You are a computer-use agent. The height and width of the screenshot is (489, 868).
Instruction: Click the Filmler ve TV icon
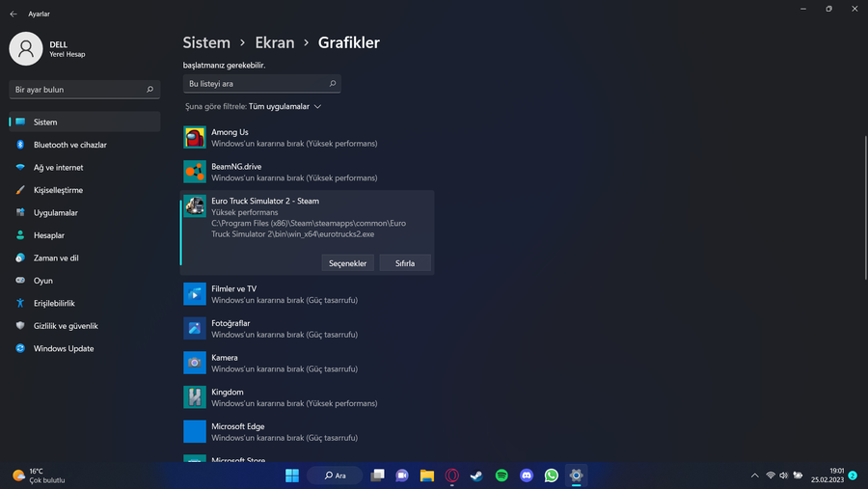coord(194,294)
